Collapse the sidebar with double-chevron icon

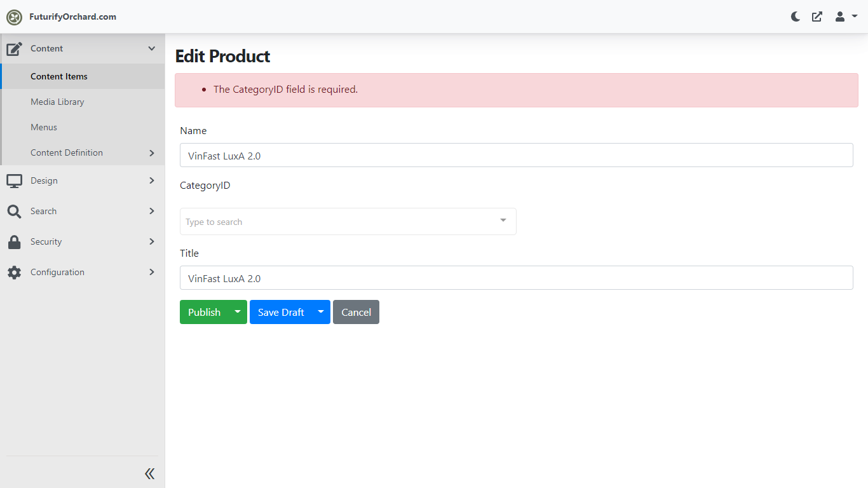[x=149, y=473]
